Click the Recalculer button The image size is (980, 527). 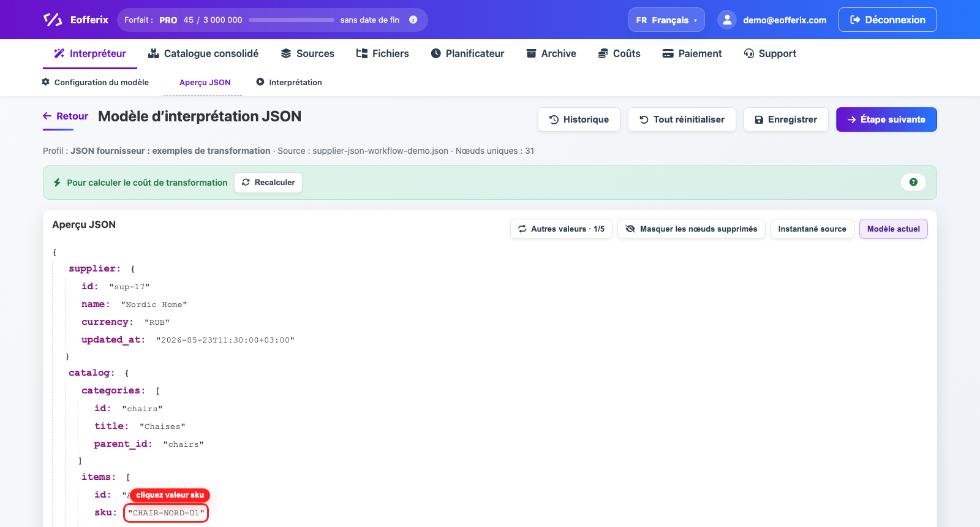268,182
